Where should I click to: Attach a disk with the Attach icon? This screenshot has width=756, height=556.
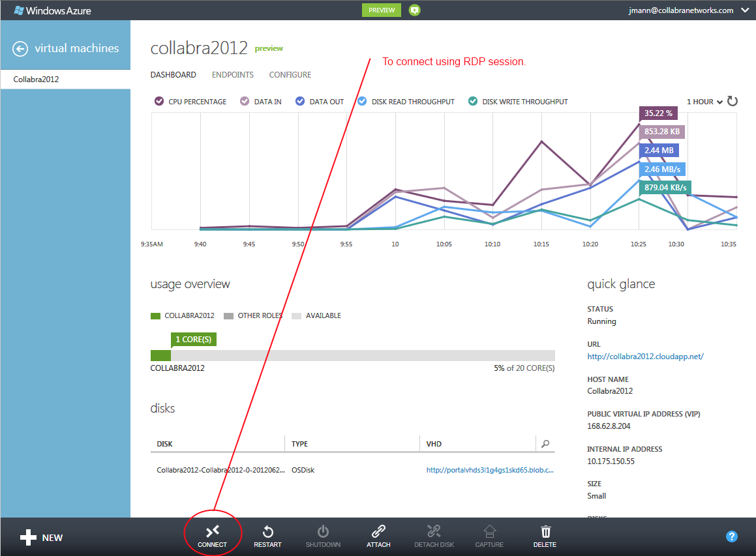(378, 531)
